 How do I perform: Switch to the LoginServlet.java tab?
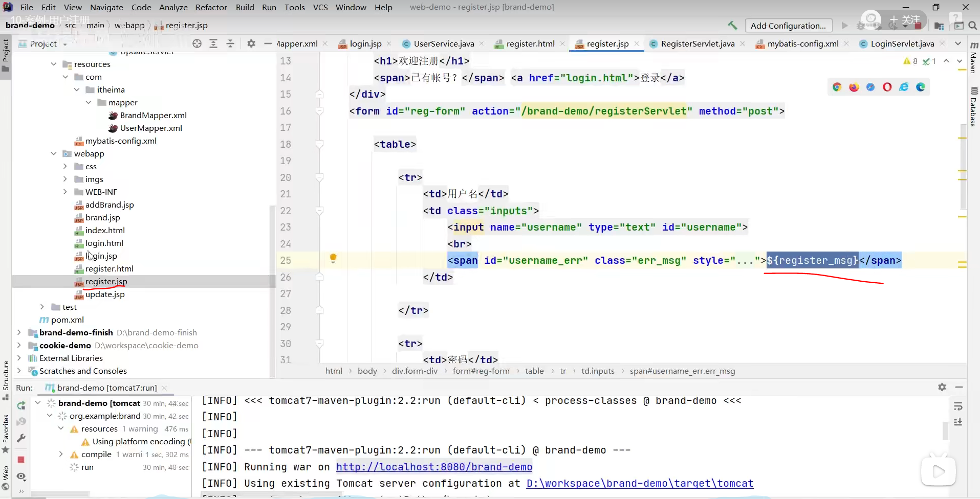click(x=902, y=44)
